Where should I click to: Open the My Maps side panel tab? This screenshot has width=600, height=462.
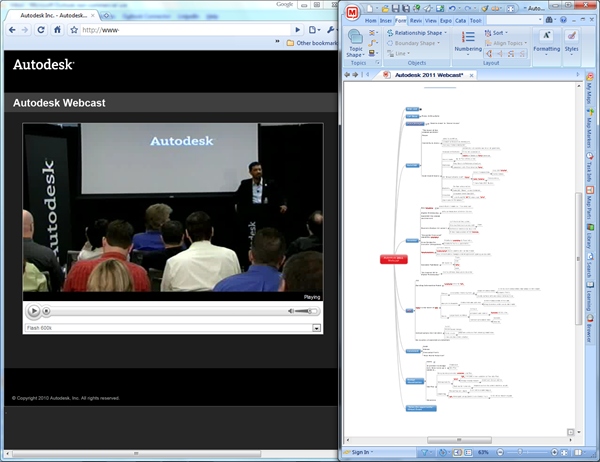588,97
